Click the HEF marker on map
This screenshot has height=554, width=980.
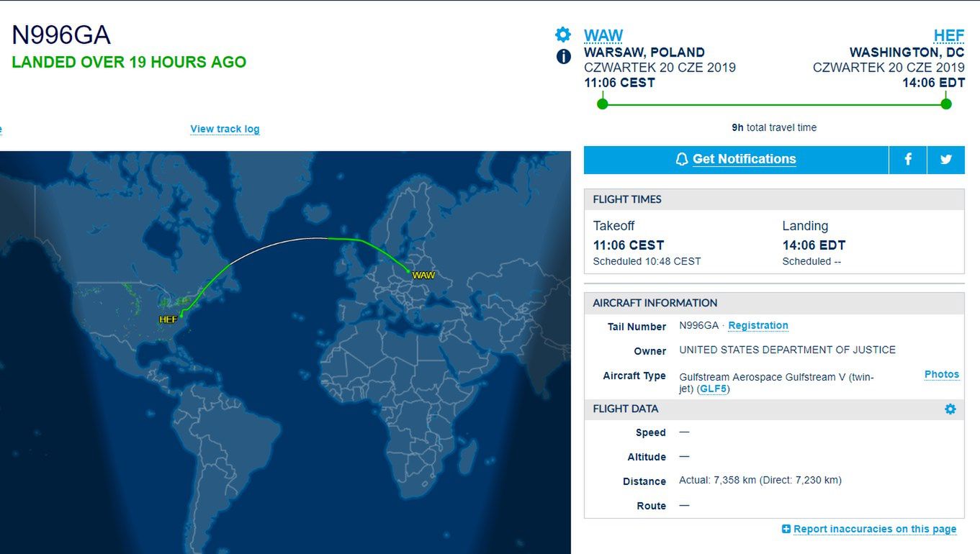click(x=168, y=319)
